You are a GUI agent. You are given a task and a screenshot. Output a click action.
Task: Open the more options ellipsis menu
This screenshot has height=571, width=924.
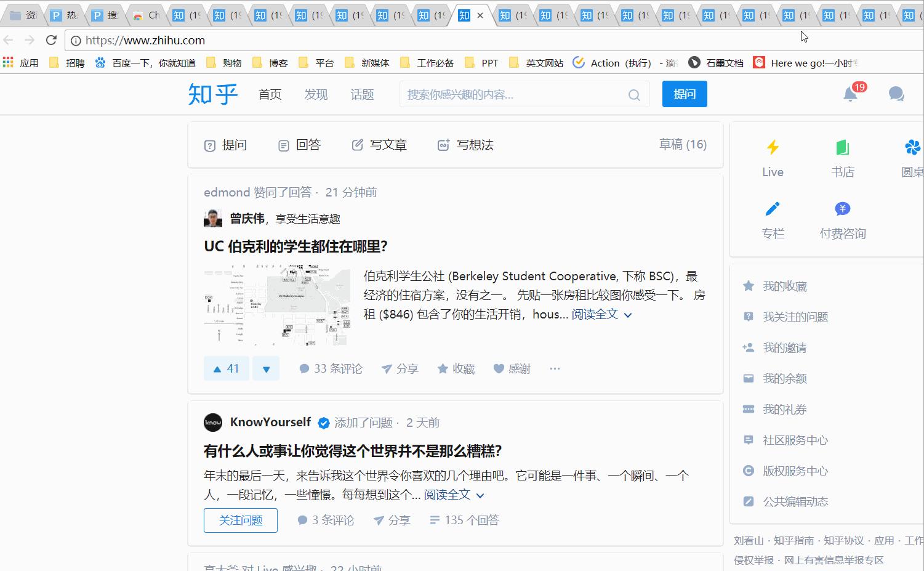click(555, 368)
